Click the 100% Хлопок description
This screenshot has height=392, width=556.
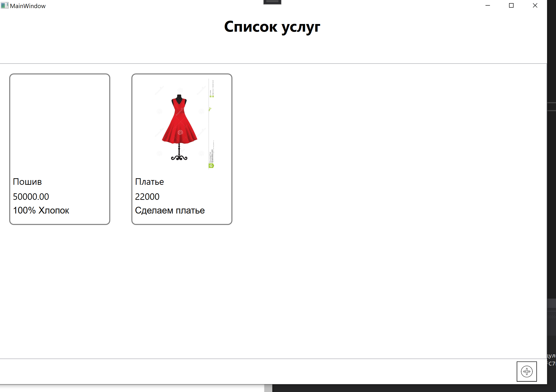point(41,210)
